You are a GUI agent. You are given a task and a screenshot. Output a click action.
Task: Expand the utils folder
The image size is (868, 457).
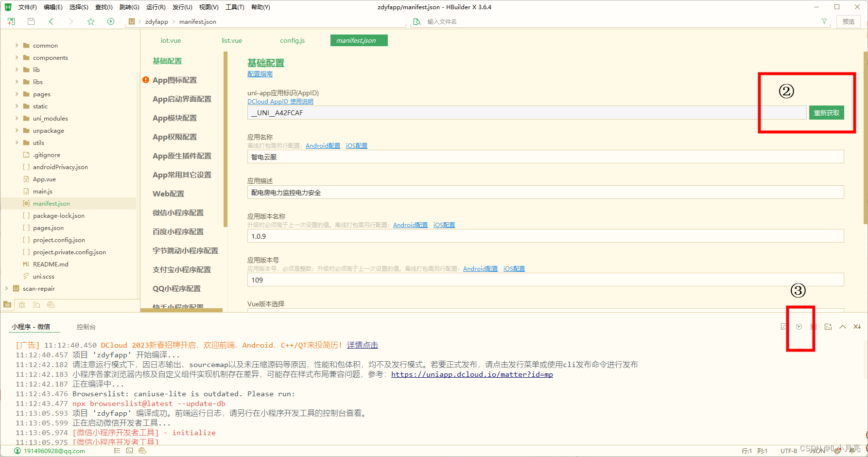click(17, 142)
